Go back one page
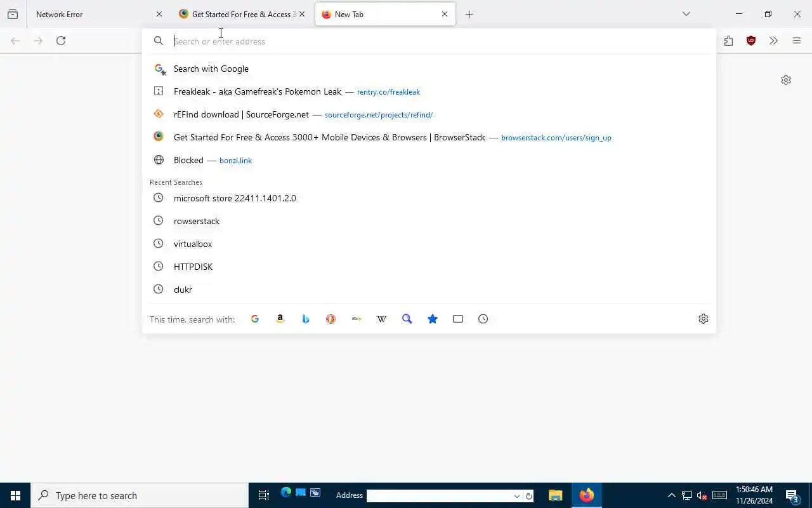812x508 pixels. 15,41
